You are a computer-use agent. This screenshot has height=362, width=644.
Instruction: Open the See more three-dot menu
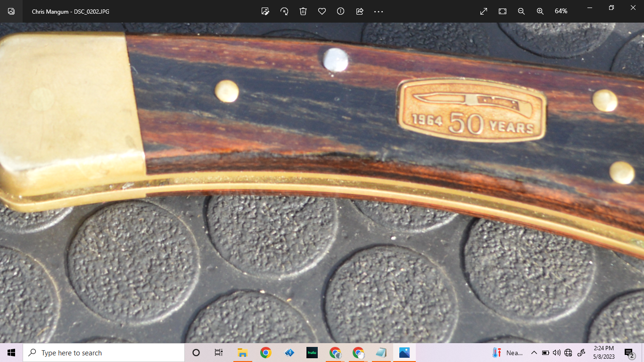click(x=379, y=11)
